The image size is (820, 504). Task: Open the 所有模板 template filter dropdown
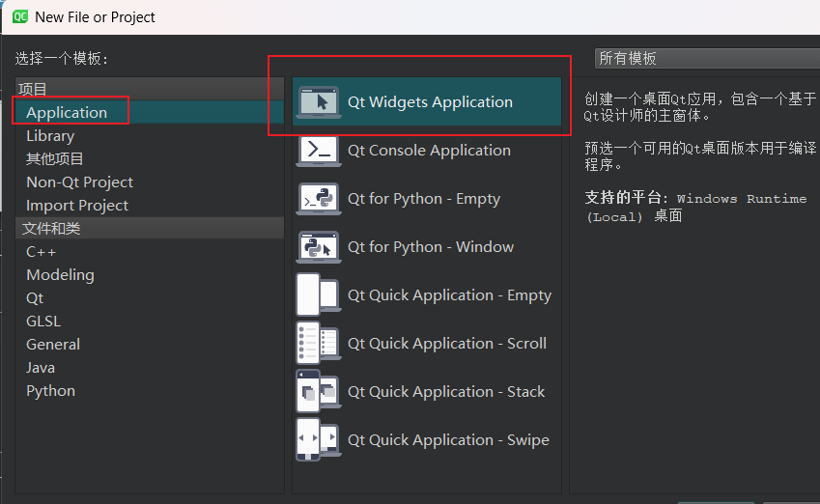pos(707,58)
